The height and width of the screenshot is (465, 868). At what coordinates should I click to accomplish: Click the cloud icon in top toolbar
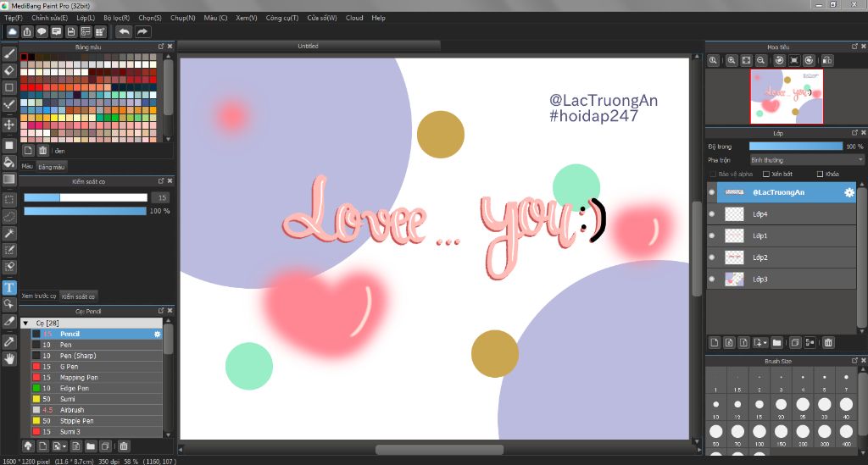(12, 31)
